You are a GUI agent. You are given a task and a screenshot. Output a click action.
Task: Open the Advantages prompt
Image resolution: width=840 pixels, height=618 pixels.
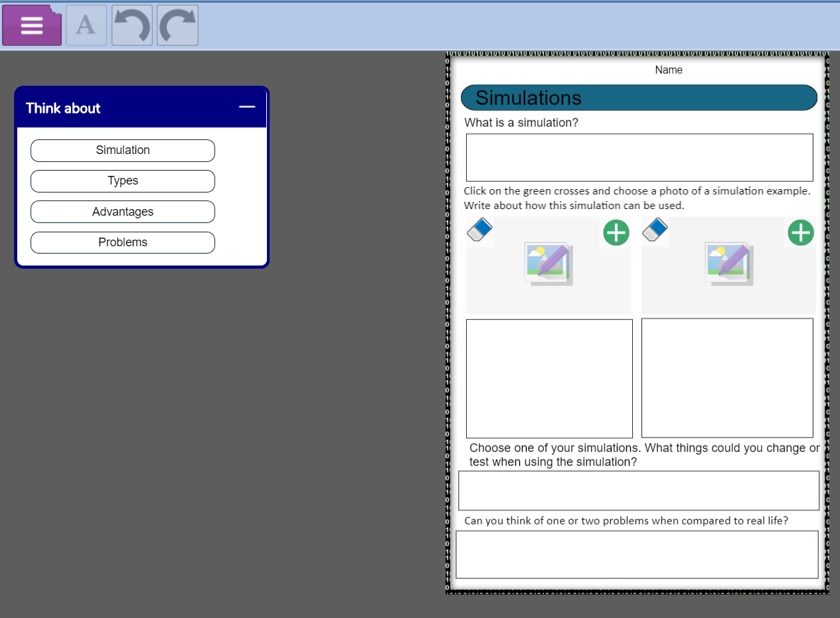click(x=123, y=212)
